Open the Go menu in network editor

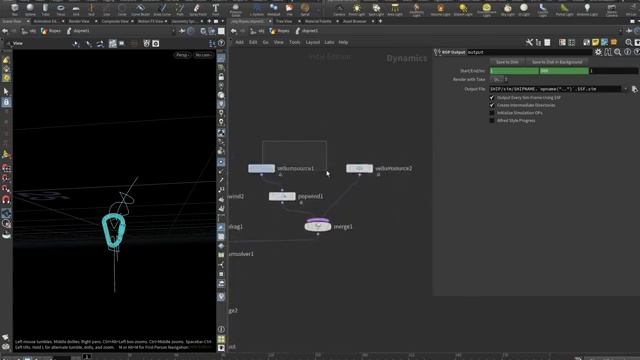click(265, 42)
